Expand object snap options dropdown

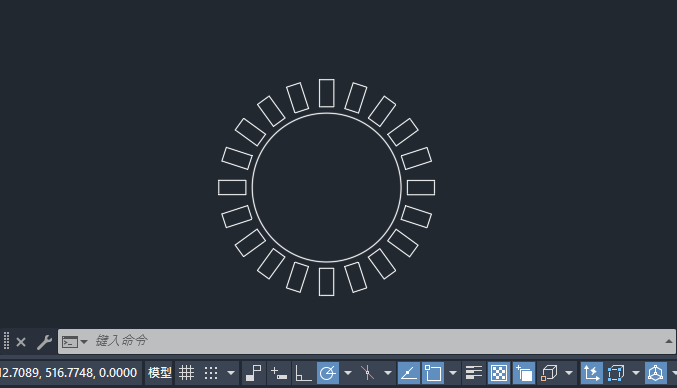(453, 373)
